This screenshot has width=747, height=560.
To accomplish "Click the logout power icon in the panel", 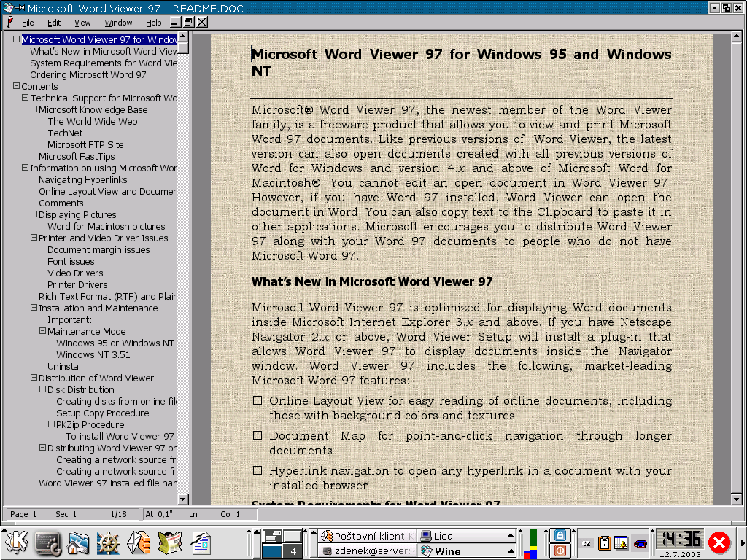I will pos(560,551).
